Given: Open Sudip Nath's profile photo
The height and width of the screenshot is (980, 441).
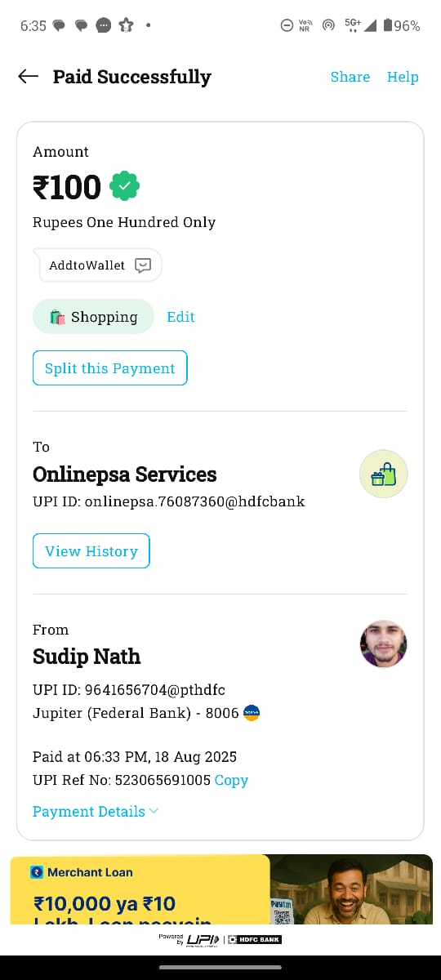Looking at the screenshot, I should tap(384, 644).
